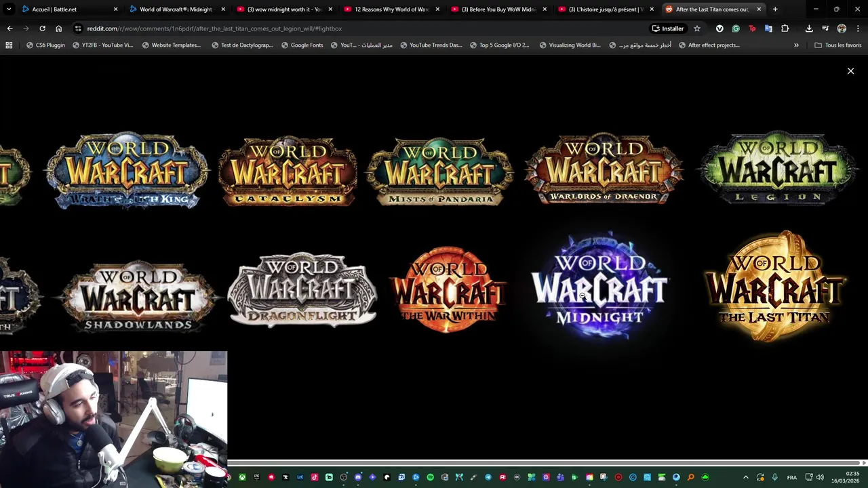Open the Spotify icon in the taskbar
Screen dimensions: 868x488
(430, 477)
